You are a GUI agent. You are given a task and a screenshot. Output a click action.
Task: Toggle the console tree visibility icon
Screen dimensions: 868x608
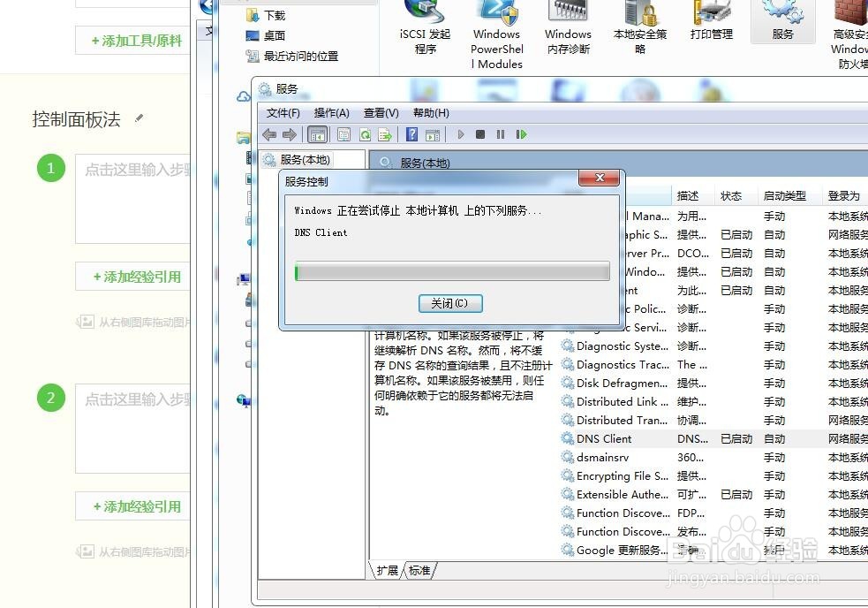click(318, 134)
